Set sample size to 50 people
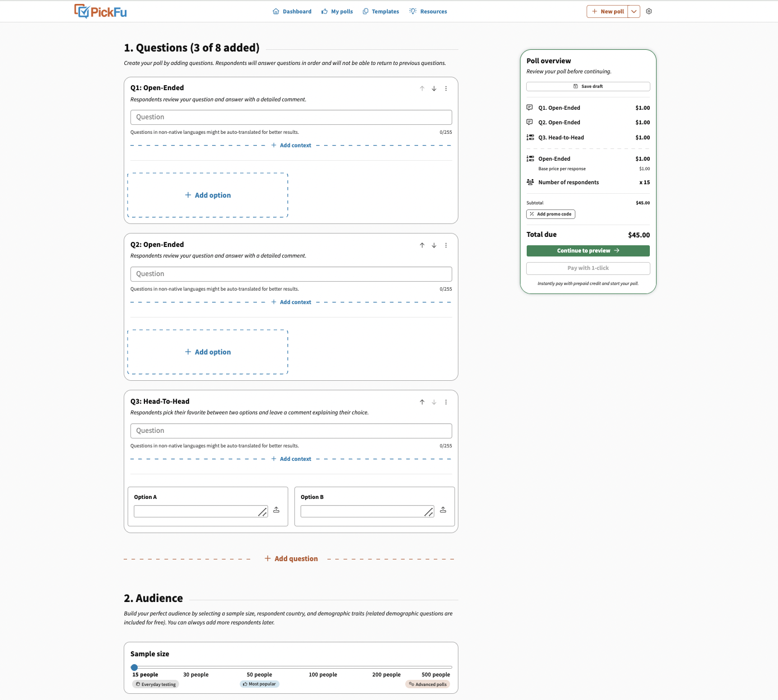 click(x=260, y=675)
